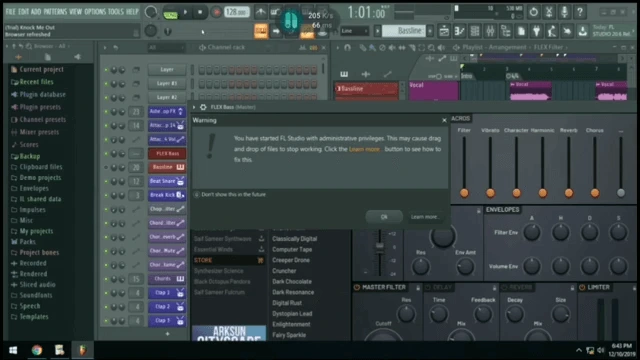640x360 pixels.
Task: Open the ADD menu
Action: [x=36, y=12]
